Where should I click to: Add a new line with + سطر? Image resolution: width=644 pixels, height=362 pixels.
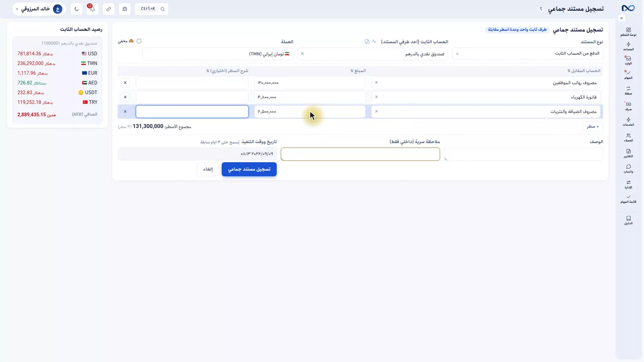592,126
